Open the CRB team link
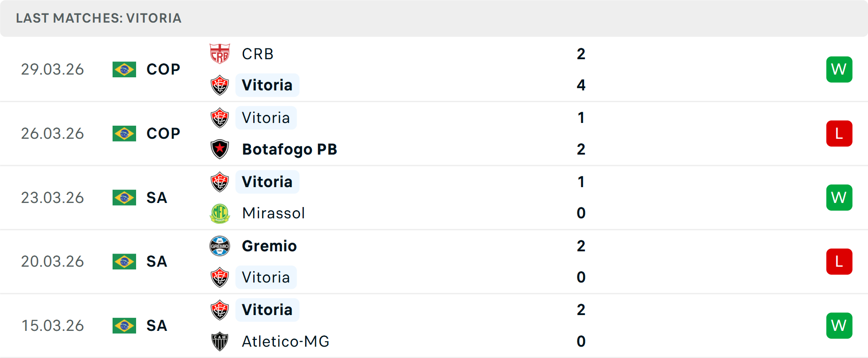868x358 pixels. tap(258, 54)
